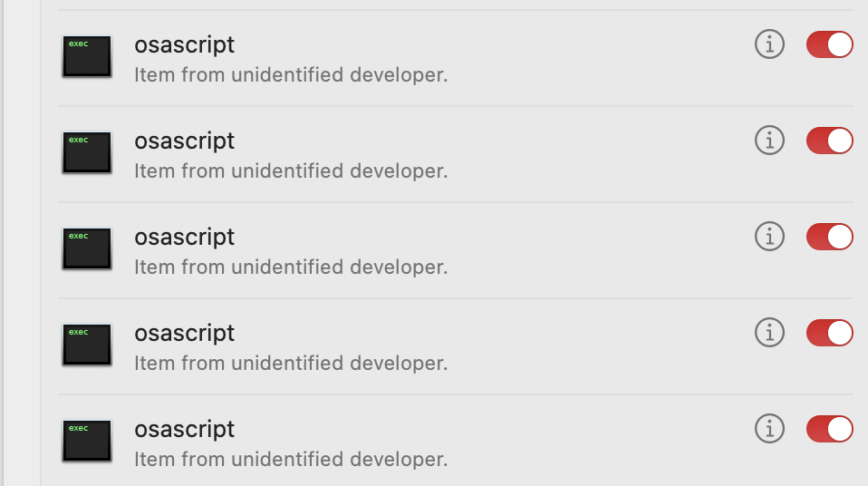868x486 pixels.
Task: Click the second row's unidentified developer text
Action: click(291, 171)
